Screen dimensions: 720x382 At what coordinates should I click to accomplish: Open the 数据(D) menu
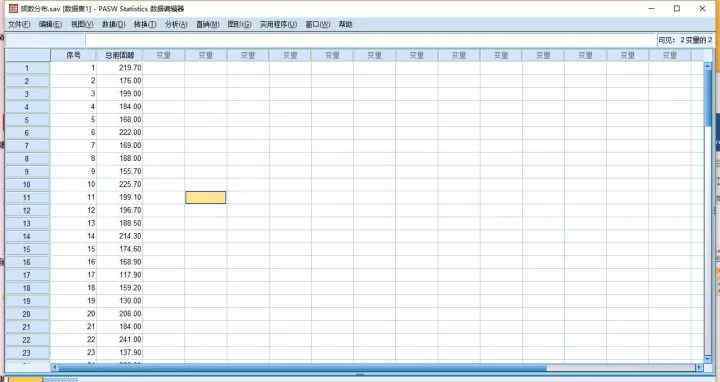113,24
